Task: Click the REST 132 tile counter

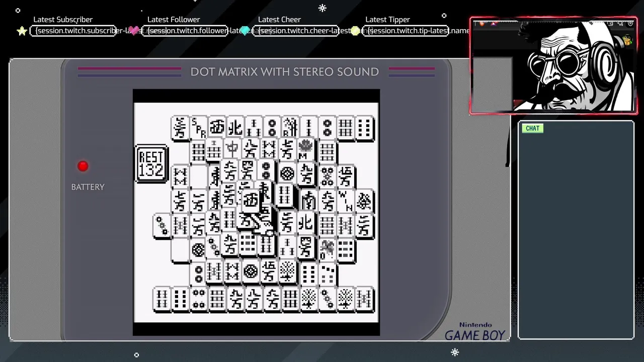Action: coord(151,164)
